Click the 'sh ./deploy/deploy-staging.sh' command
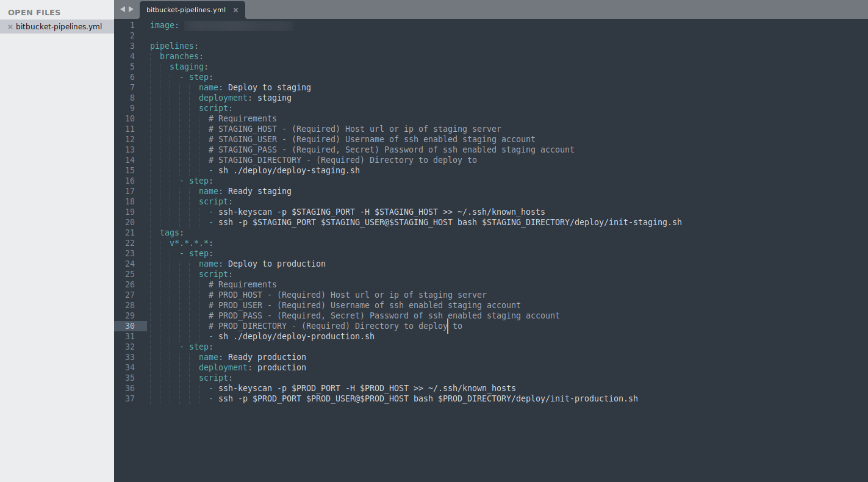 point(289,170)
